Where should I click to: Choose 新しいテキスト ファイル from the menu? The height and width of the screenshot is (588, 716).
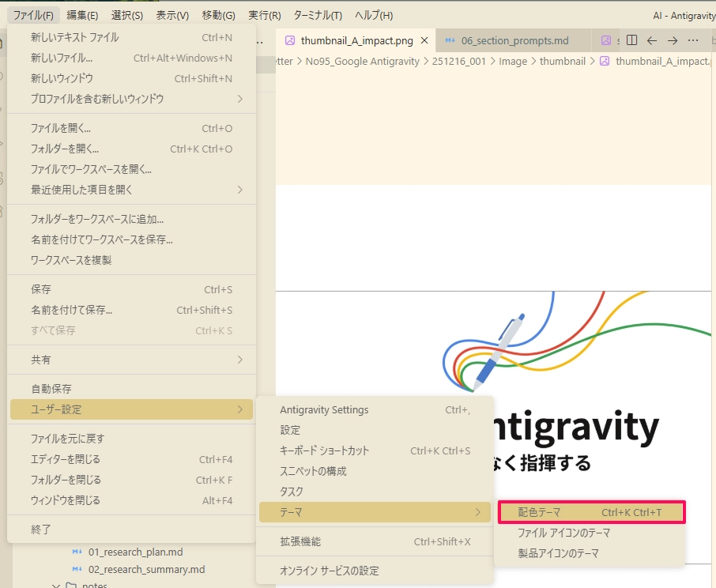click(131, 37)
